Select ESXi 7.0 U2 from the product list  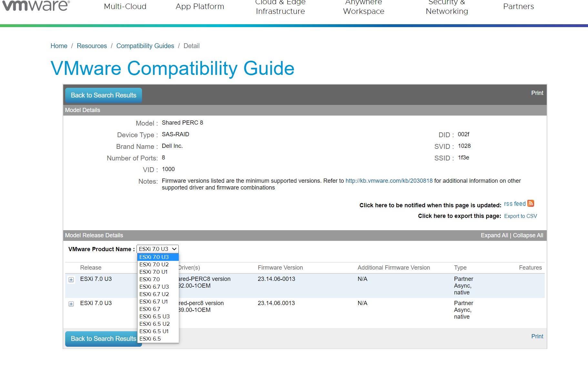coord(154,264)
